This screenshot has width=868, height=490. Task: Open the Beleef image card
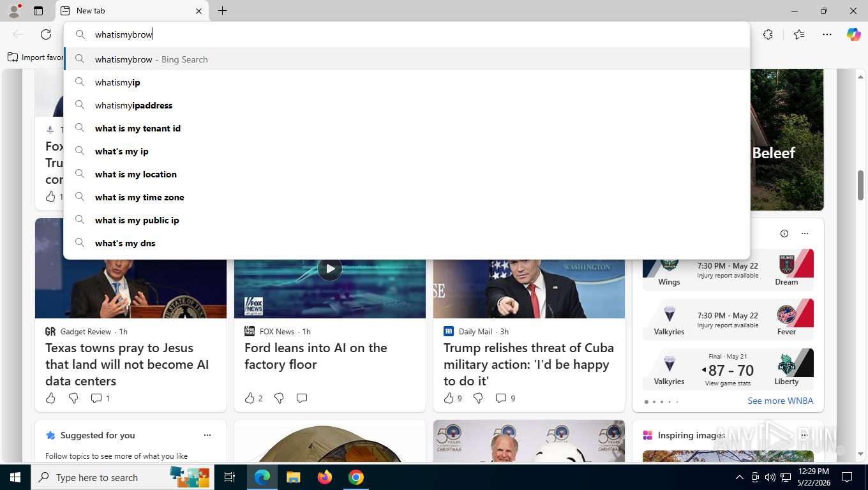pyautogui.click(x=786, y=140)
